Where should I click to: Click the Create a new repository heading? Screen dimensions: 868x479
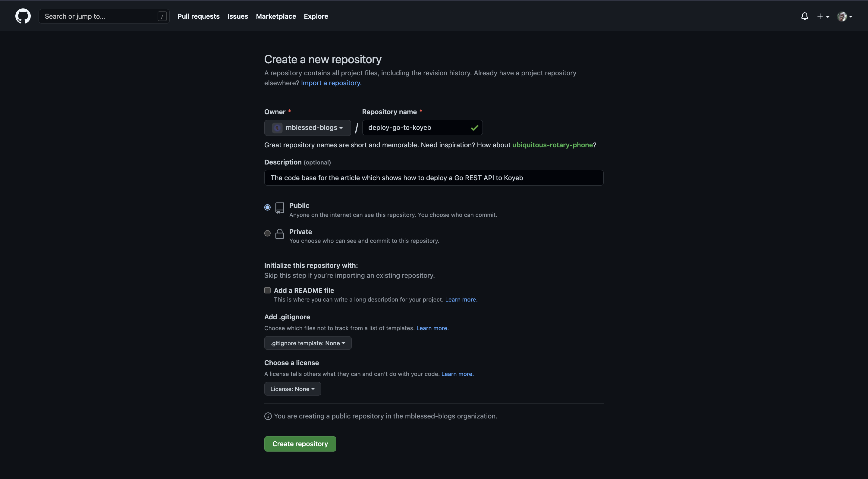point(322,59)
